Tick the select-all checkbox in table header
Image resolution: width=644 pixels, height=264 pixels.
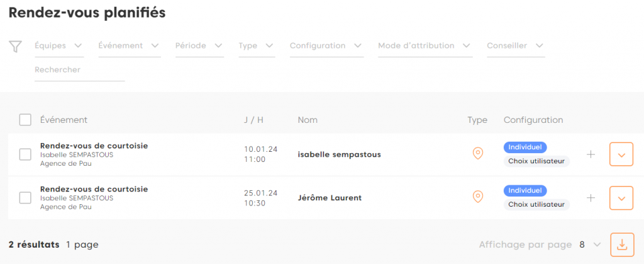pyautogui.click(x=25, y=120)
